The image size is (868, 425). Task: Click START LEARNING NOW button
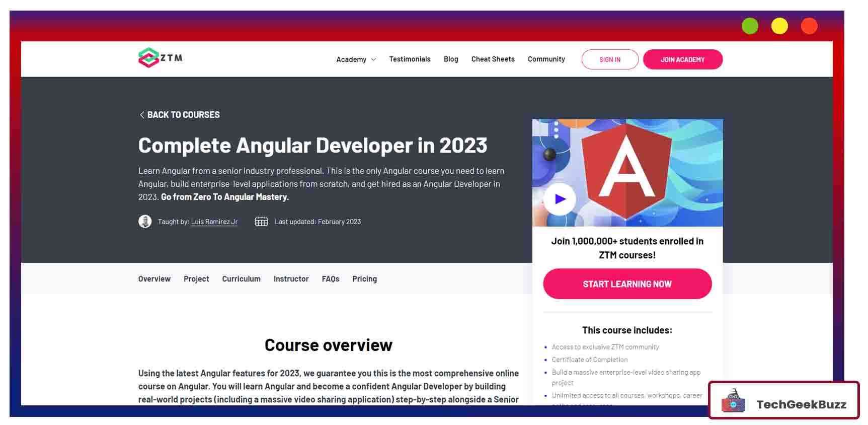click(x=627, y=284)
